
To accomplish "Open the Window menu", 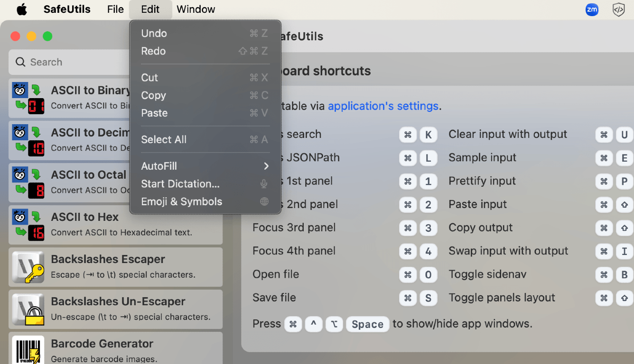I will [196, 9].
